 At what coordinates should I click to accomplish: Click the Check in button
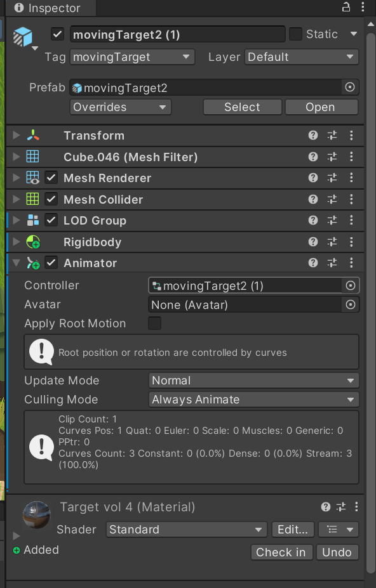pos(281,552)
